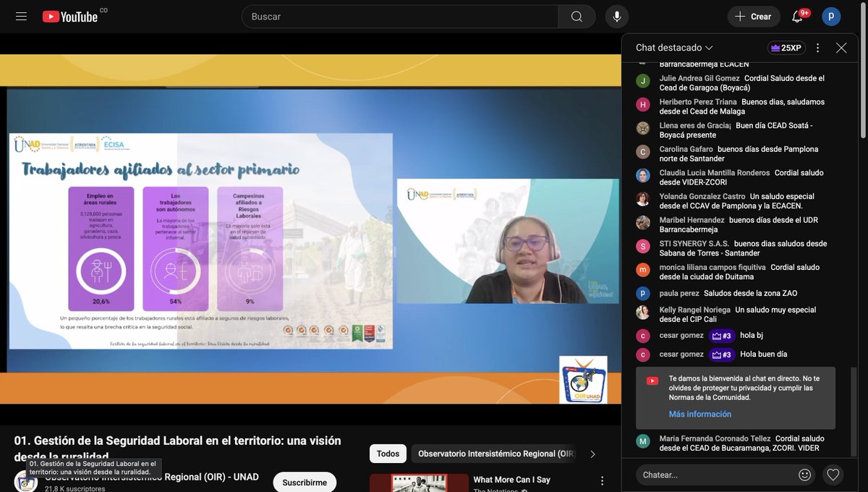Viewport: 868px width, 492px height.
Task: Open account avatar menu
Action: [x=831, y=17]
